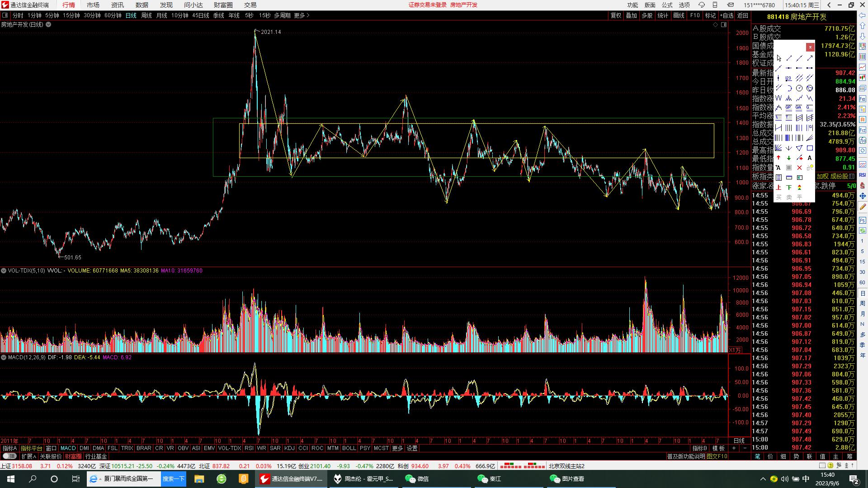This screenshot has width=868, height=488.
Task: Open the 市场 menu tab
Action: (x=93, y=5)
